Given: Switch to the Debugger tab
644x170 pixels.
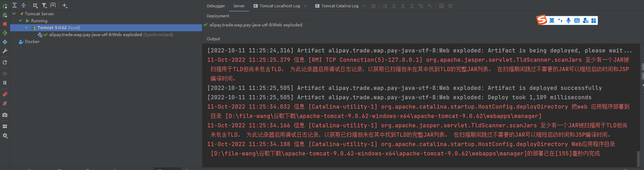Looking at the screenshot, I should (x=216, y=6).
